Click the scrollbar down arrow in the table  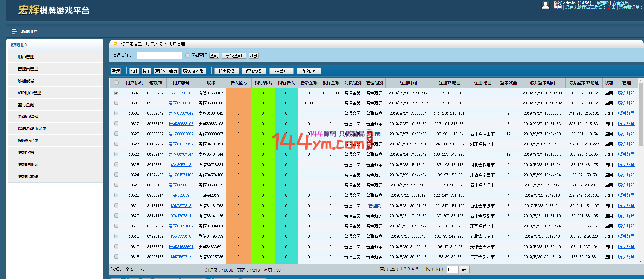point(641,261)
